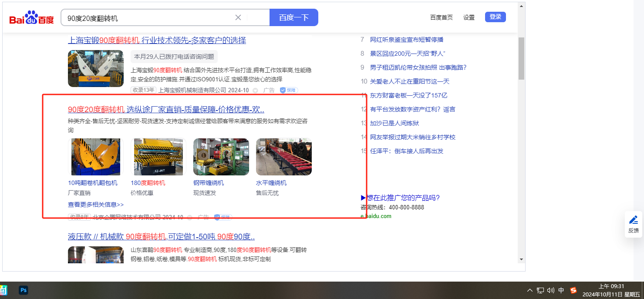Click the 收录13年 badge

click(143, 90)
